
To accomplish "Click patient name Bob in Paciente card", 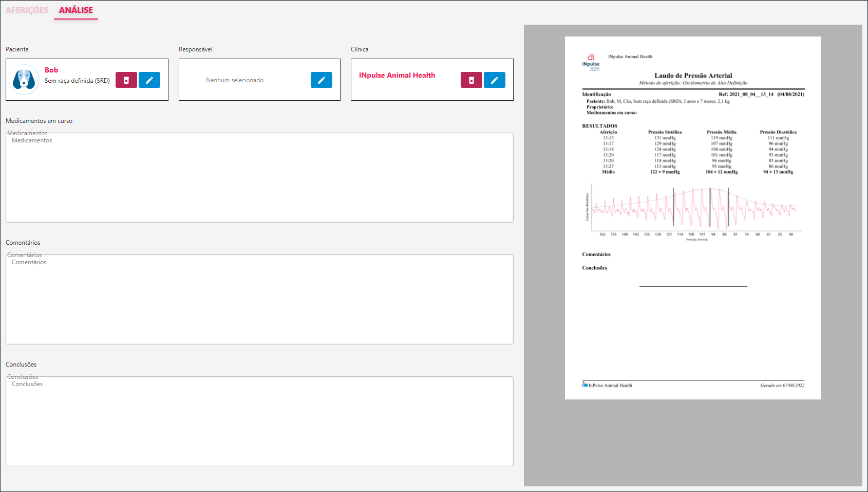I will tap(51, 70).
